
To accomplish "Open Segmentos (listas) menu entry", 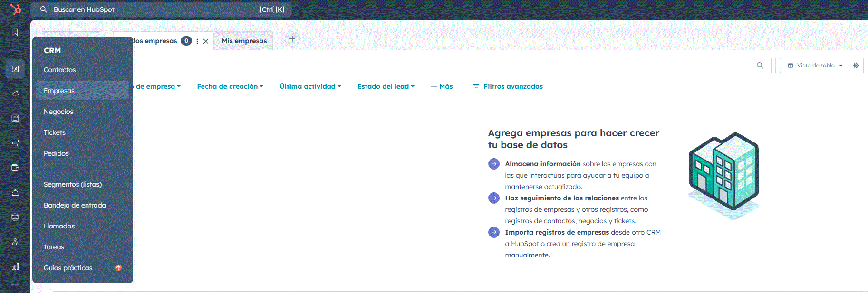I will point(83,184).
